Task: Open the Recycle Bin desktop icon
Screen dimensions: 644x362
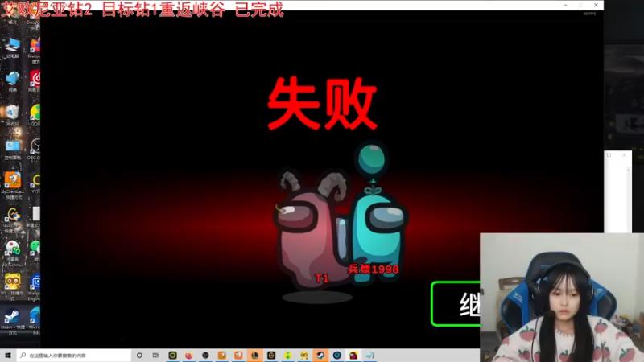Action: pyautogui.click(x=12, y=115)
